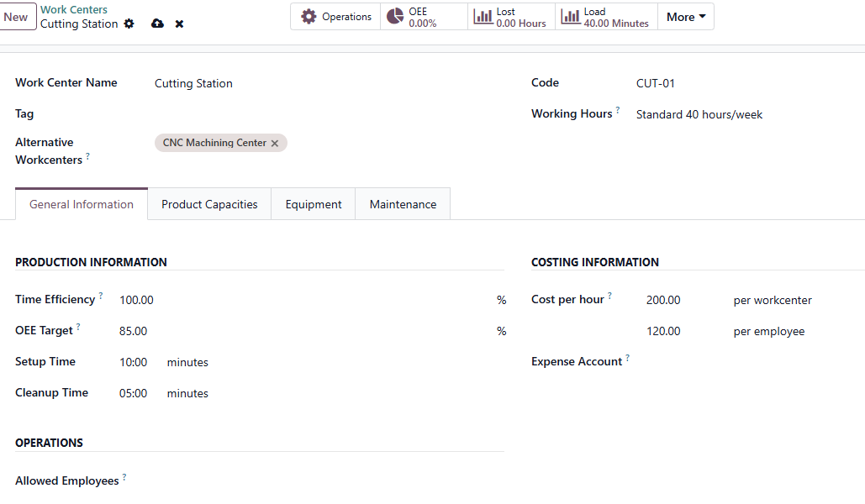Viewport: 865px width, 504px height.
Task: Go to the Work Centers breadcrumb link
Action: coord(74,10)
